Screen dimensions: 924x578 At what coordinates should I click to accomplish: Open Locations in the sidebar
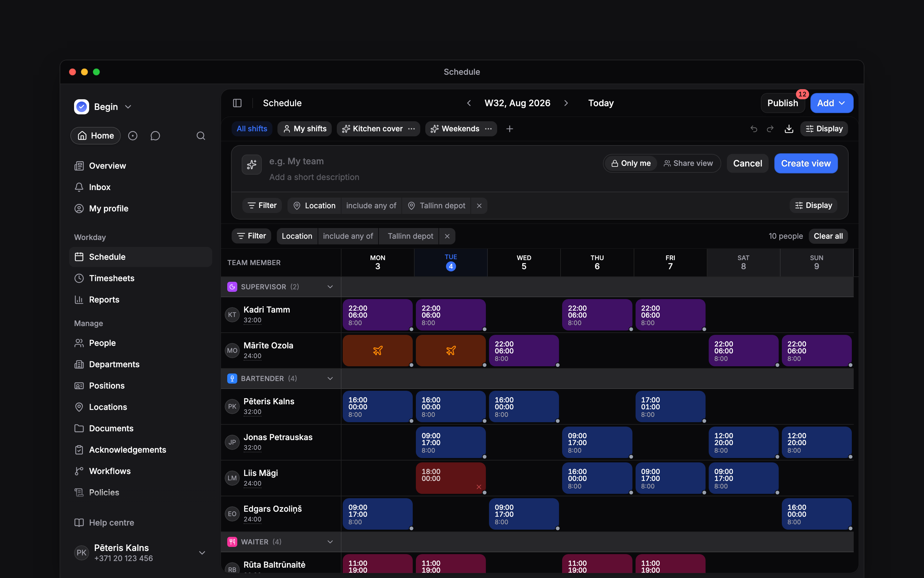(x=141, y=407)
